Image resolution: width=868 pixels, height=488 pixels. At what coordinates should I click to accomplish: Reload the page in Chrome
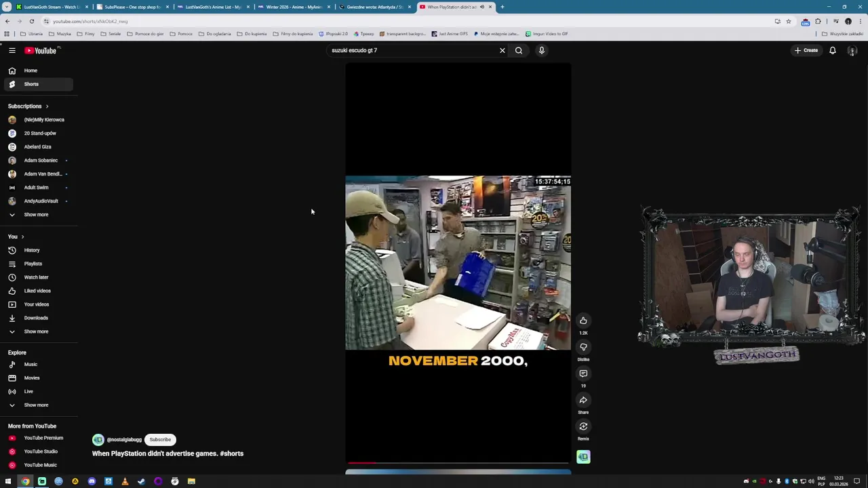pos(31,21)
